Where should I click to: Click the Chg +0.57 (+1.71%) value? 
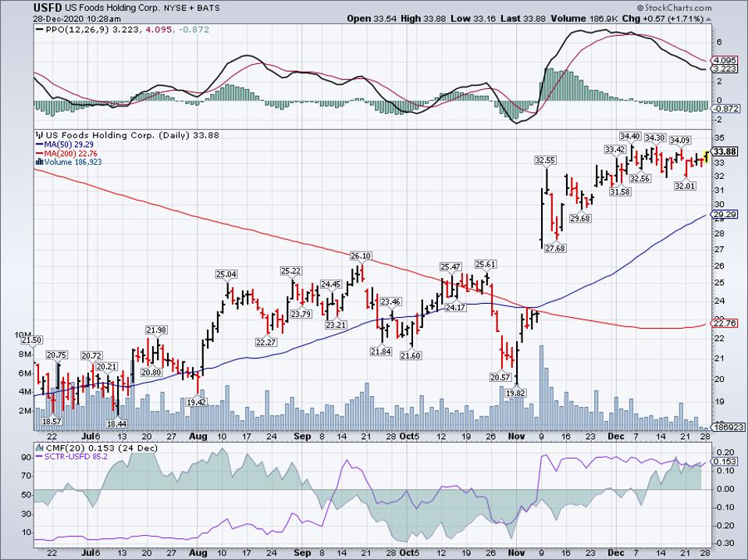(x=664, y=19)
